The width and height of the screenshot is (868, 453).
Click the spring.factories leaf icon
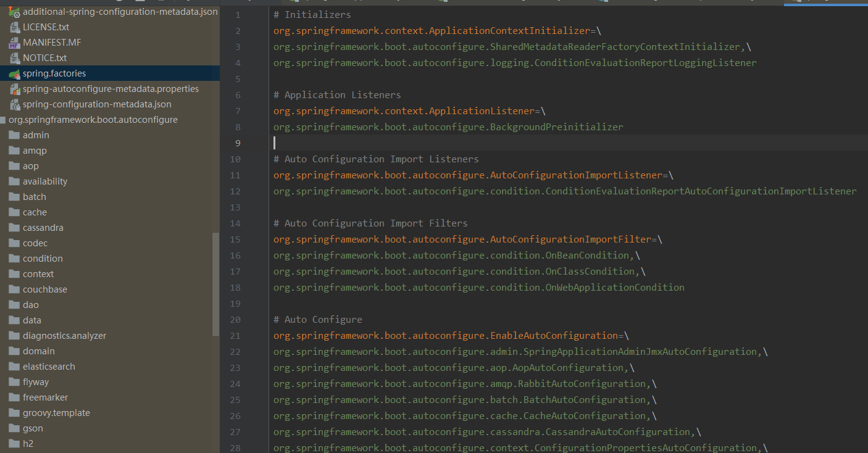(14, 73)
